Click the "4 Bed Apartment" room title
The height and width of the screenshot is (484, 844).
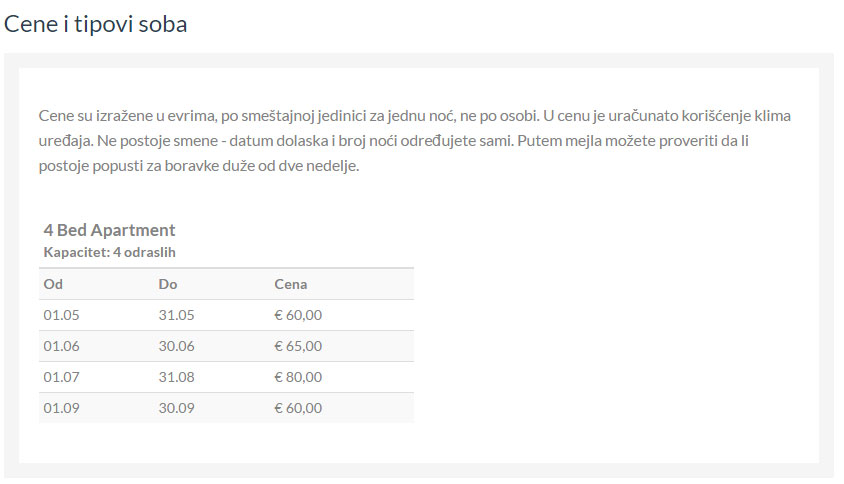coord(109,230)
